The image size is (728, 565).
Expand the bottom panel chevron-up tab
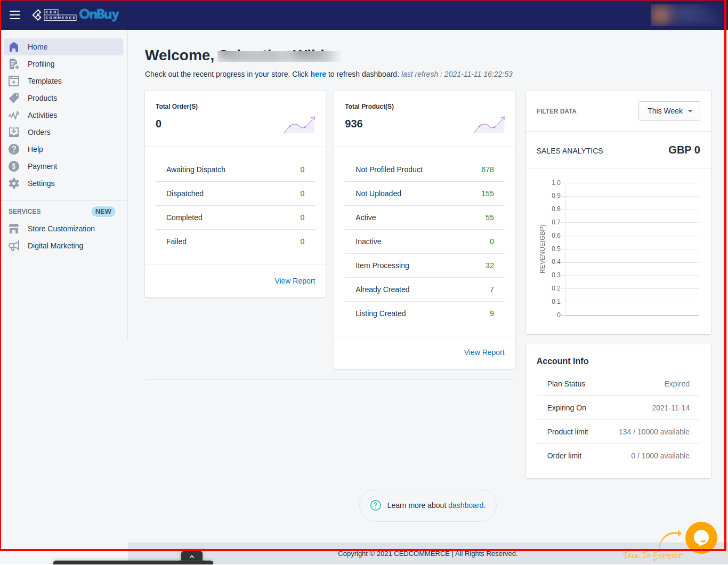(192, 557)
